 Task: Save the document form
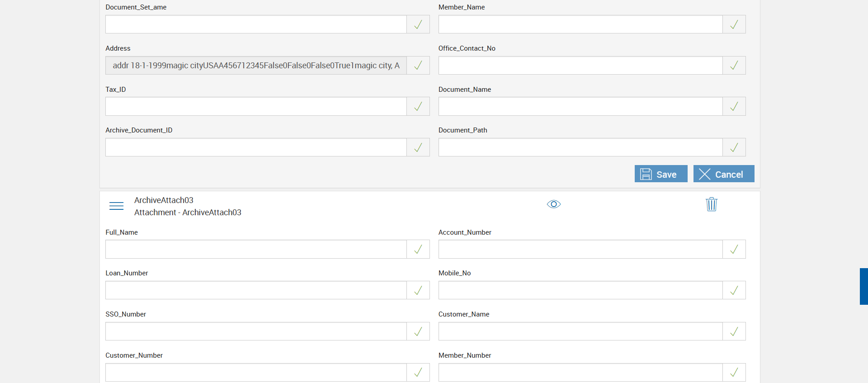(661, 174)
